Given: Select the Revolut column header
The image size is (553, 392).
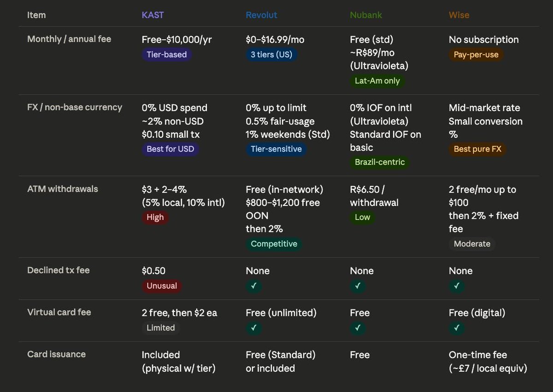Looking at the screenshot, I should click(261, 15).
